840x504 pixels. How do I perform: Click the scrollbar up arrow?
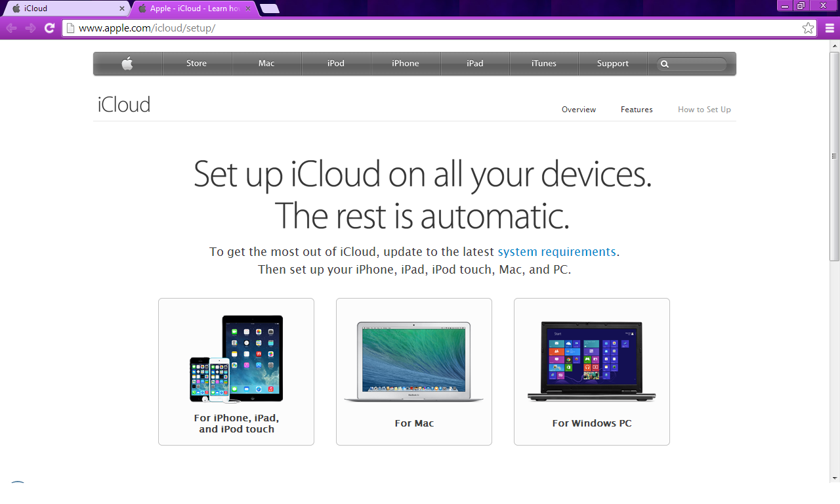[835, 46]
